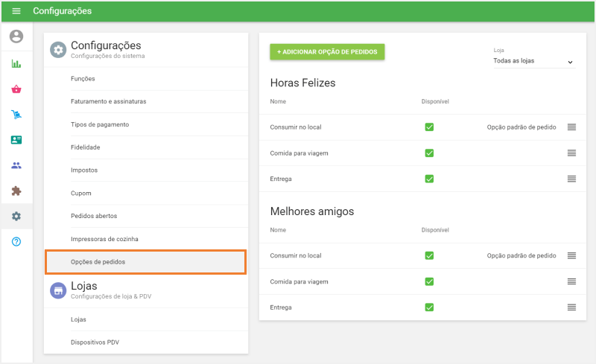Open the integrations puzzle piece icon

pyautogui.click(x=16, y=191)
